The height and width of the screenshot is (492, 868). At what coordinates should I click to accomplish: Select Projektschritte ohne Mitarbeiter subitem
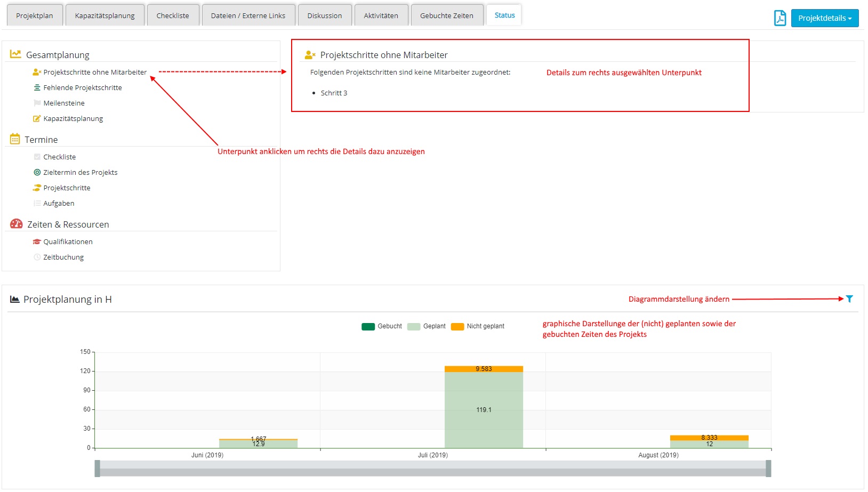click(94, 72)
